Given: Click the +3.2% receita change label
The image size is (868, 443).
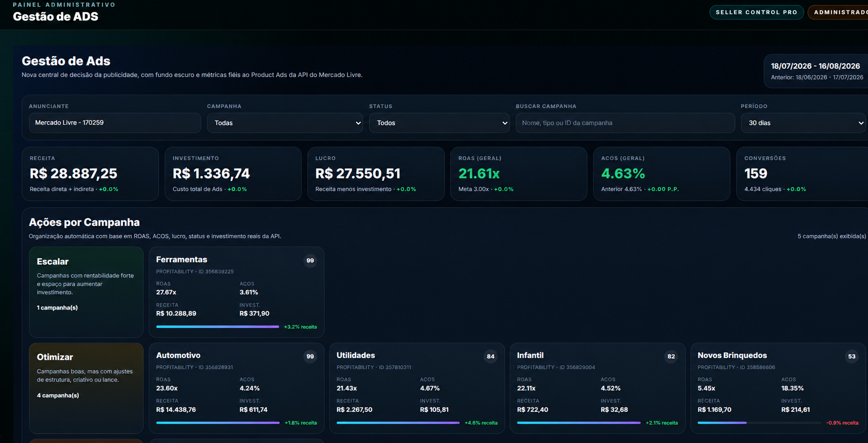Looking at the screenshot, I should (301, 327).
